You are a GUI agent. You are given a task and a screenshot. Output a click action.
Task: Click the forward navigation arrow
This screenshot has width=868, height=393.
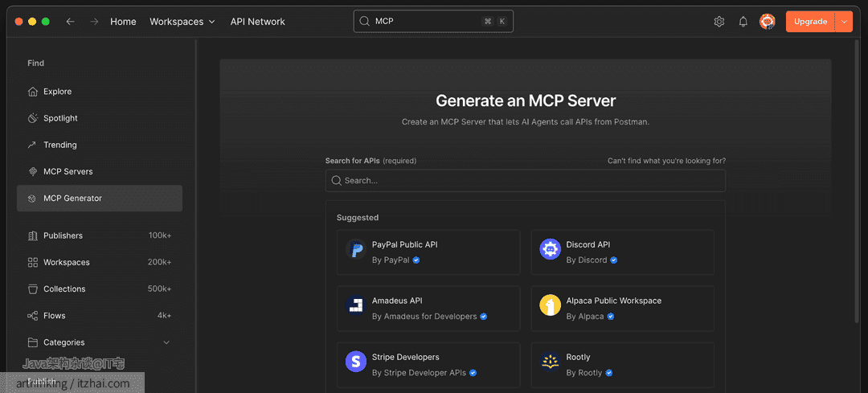[95, 22]
